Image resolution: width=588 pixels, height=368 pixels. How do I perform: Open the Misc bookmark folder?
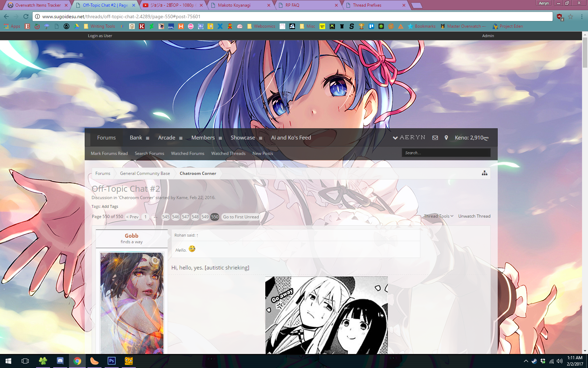(307, 26)
